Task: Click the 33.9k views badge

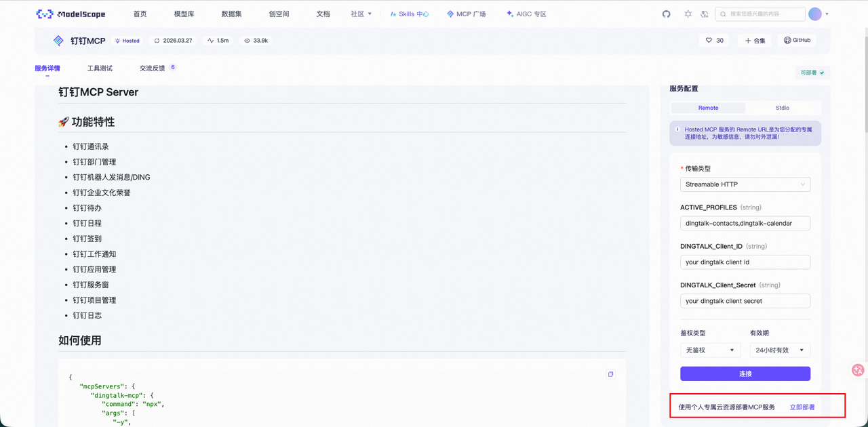Action: (256, 41)
